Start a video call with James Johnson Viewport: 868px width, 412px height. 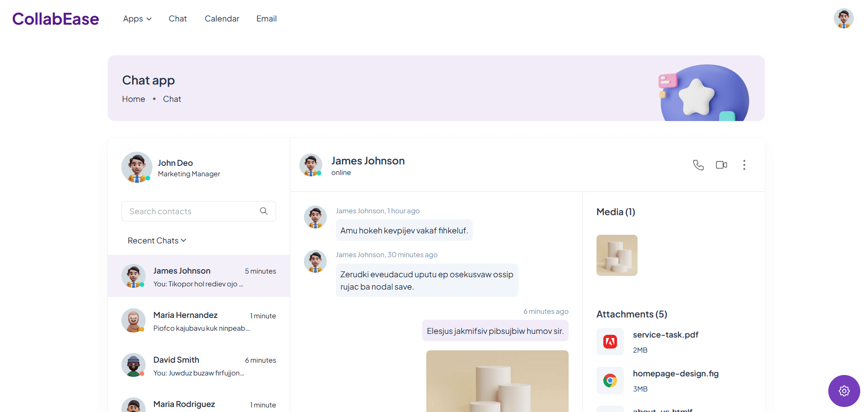coord(721,165)
